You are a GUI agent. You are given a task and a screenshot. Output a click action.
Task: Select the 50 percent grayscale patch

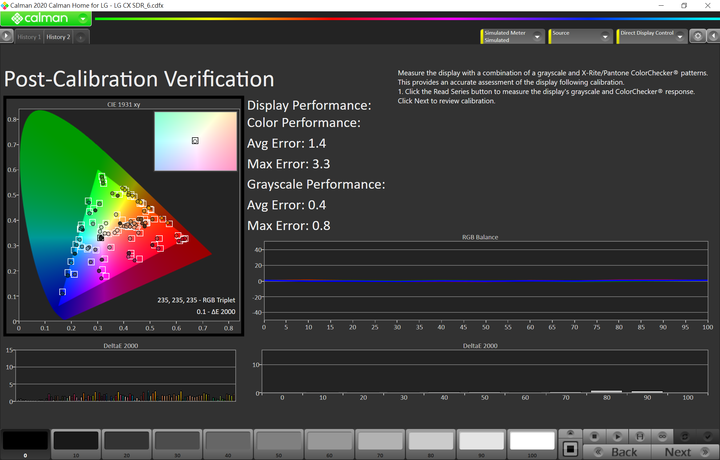pyautogui.click(x=279, y=443)
